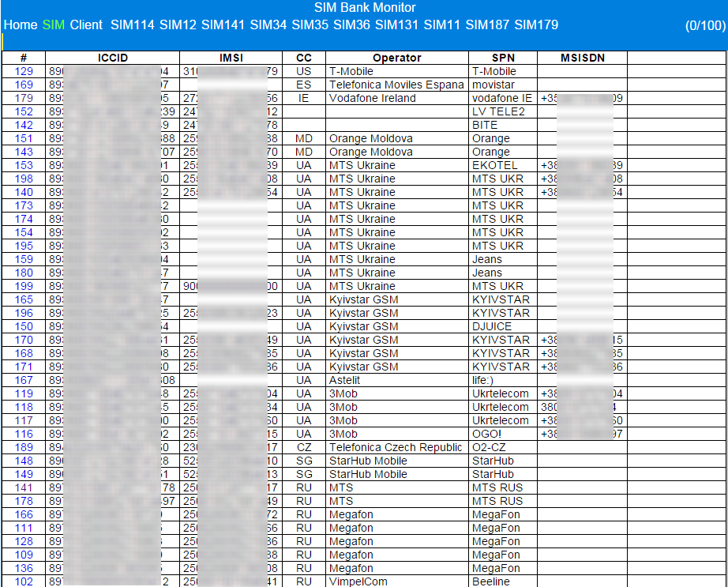Go to SIM11 in header

(442, 24)
